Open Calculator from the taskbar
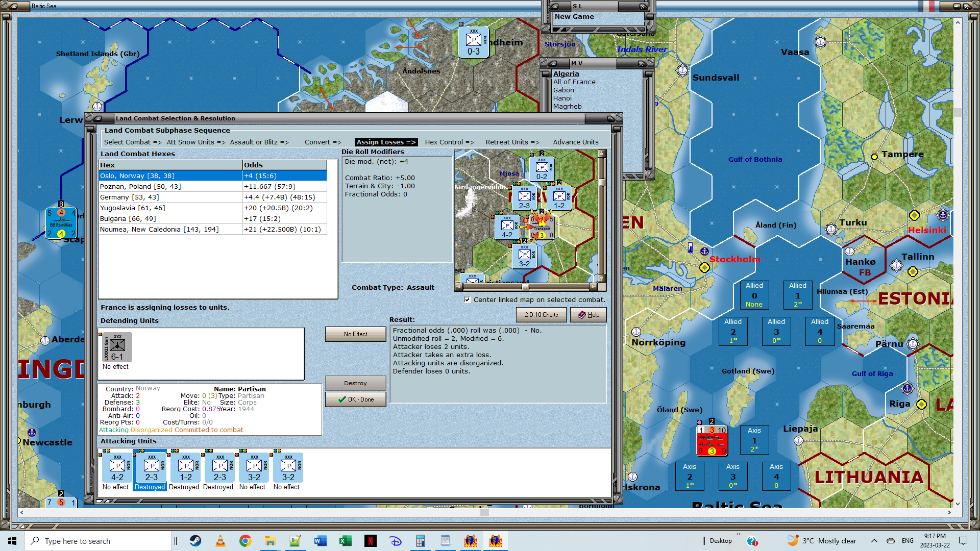This screenshot has width=980, height=551. coord(421,541)
